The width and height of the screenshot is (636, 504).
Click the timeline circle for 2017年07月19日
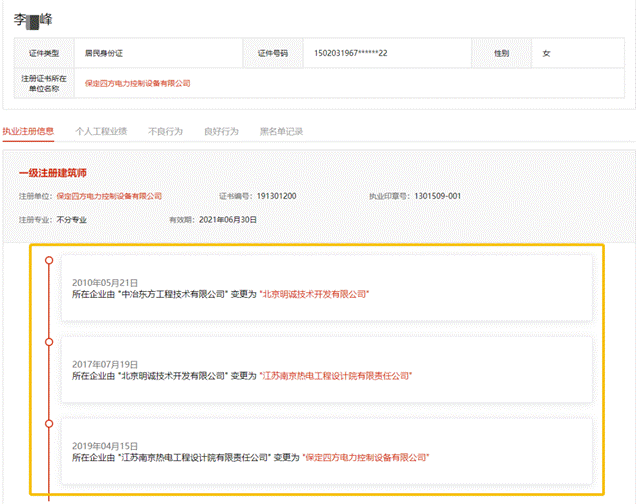tap(48, 342)
